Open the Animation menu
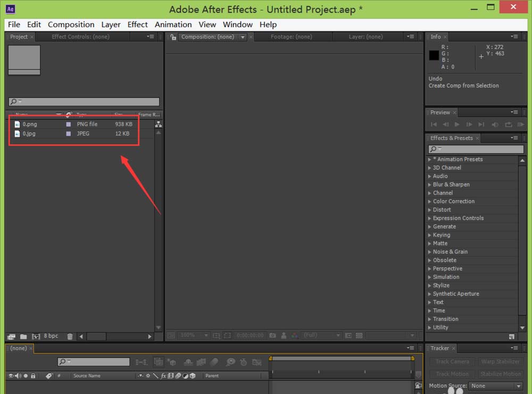 pyautogui.click(x=173, y=24)
